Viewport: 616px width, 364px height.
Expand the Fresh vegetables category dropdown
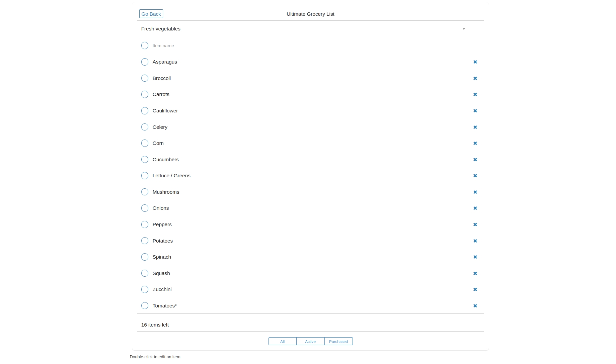point(463,29)
